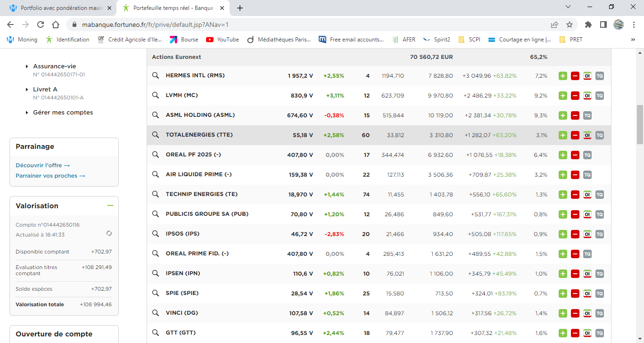The image size is (644, 343).
Task: Open TECHNIP ENERGIES (TE) stock name
Action: pos(202,194)
